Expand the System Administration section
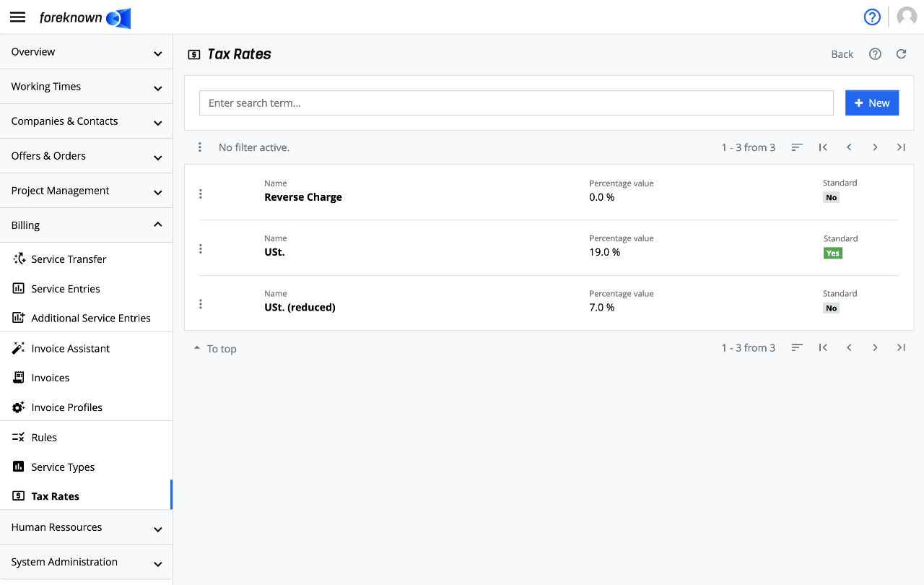Viewport: 924px width, 585px height. click(86, 562)
